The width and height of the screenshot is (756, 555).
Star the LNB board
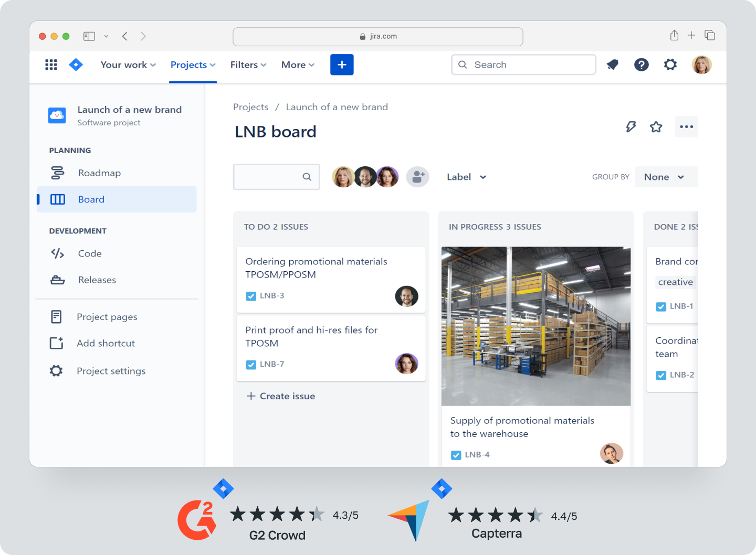(x=656, y=127)
